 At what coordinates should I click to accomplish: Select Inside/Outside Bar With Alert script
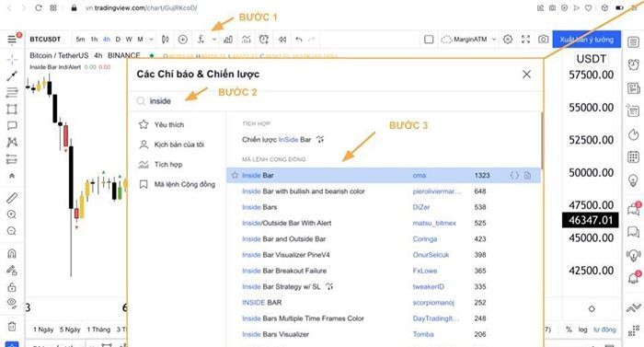(x=287, y=223)
